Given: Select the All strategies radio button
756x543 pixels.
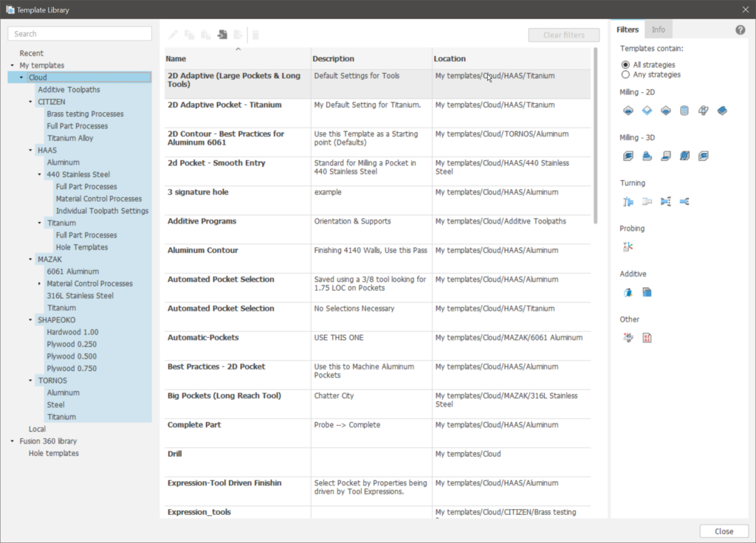Looking at the screenshot, I should point(625,65).
